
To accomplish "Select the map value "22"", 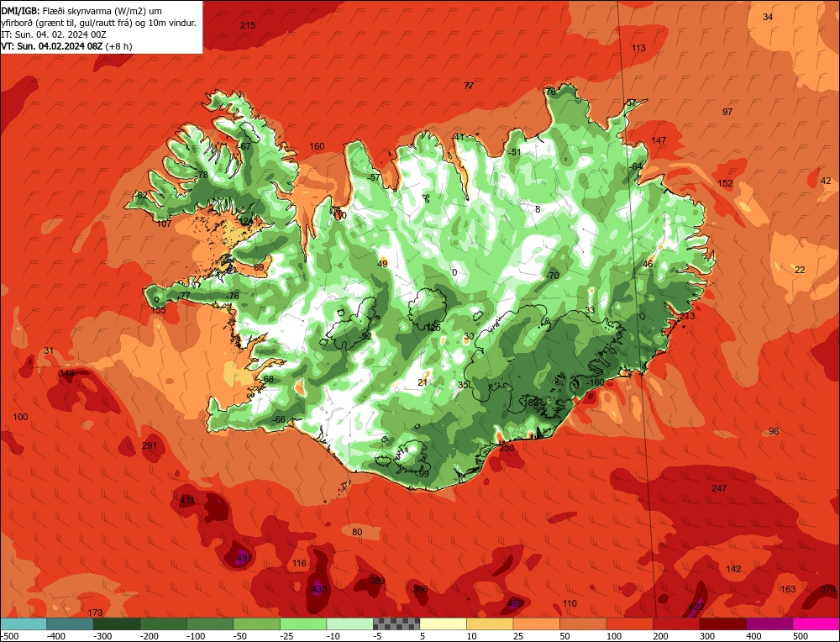I will (x=800, y=270).
